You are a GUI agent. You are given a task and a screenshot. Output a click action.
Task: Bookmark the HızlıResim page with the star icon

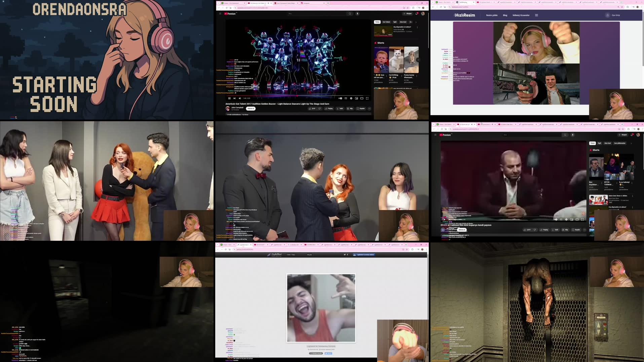[x=622, y=7]
